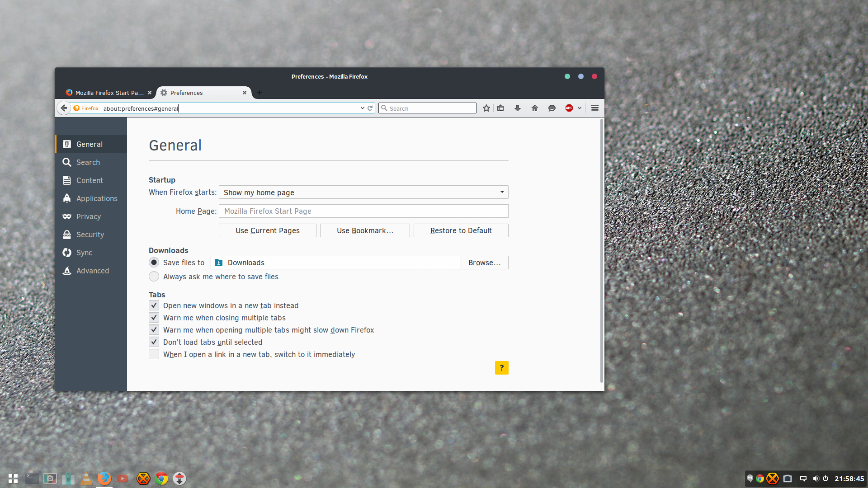
Task: Select the General preferences category
Action: click(91, 144)
